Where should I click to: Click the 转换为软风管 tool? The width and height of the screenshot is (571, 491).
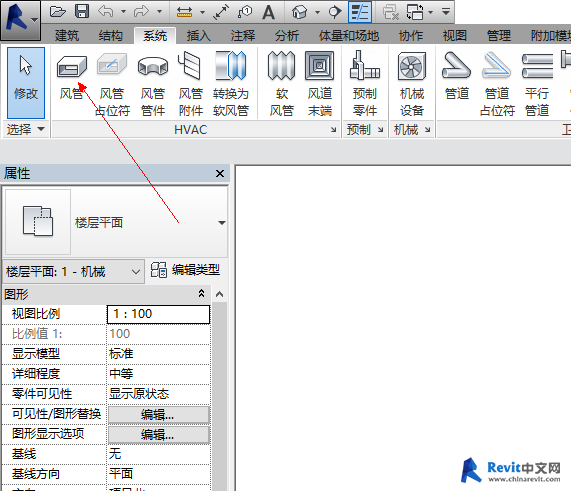click(x=231, y=84)
